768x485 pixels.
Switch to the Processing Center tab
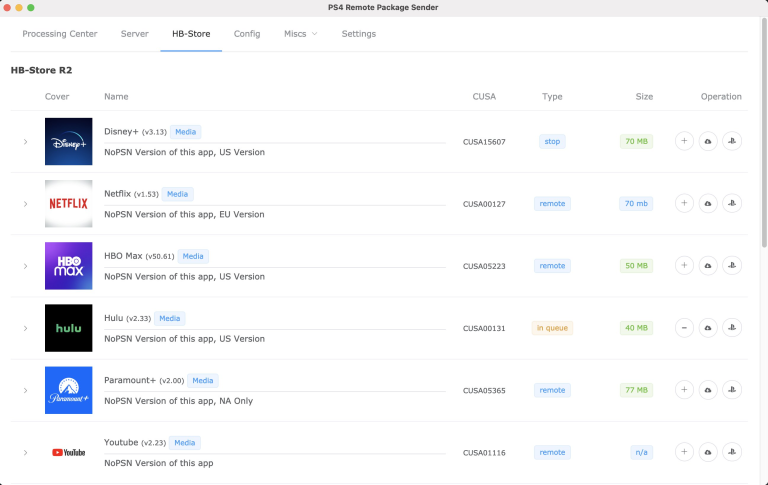pyautogui.click(x=60, y=34)
